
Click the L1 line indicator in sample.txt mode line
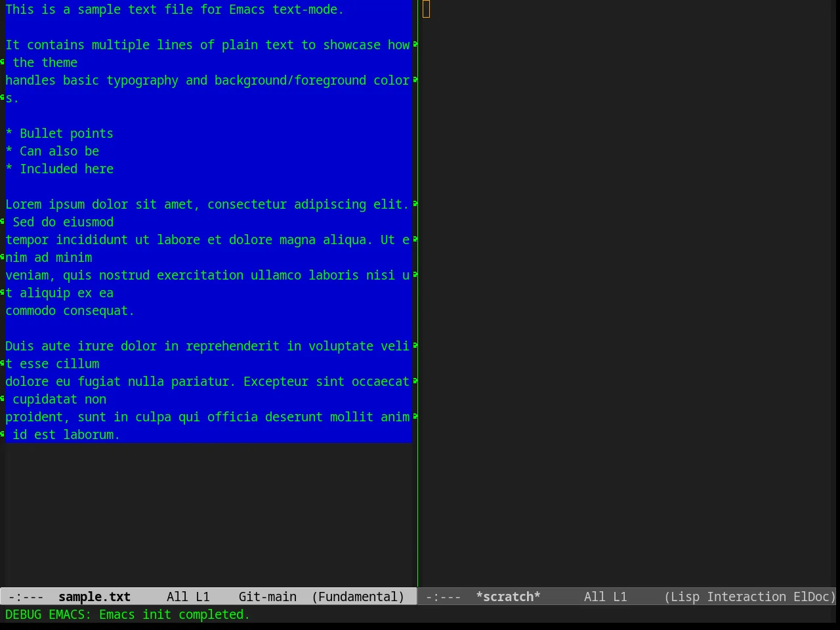(203, 597)
